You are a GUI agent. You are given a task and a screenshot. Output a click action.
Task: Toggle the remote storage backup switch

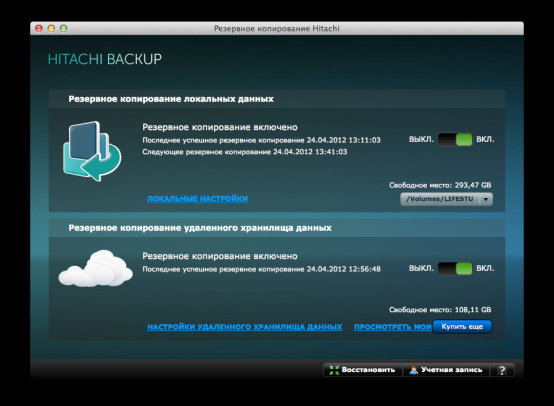pyautogui.click(x=455, y=269)
